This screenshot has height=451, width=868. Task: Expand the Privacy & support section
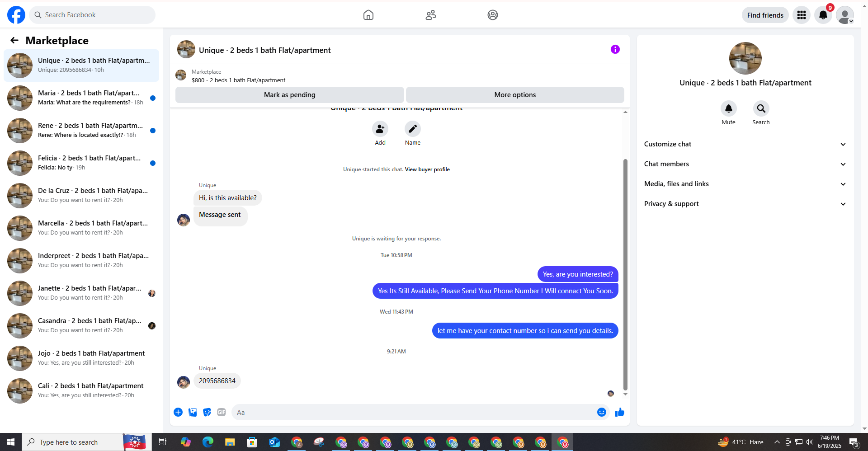coord(745,204)
